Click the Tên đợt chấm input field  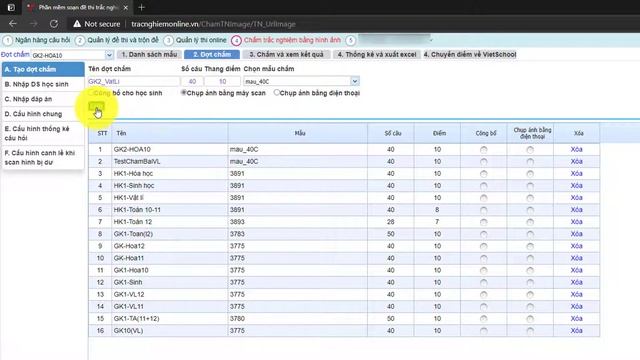point(133,81)
